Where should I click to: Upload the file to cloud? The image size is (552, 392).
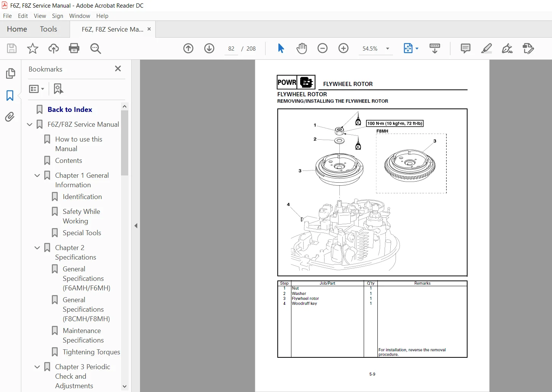click(54, 48)
